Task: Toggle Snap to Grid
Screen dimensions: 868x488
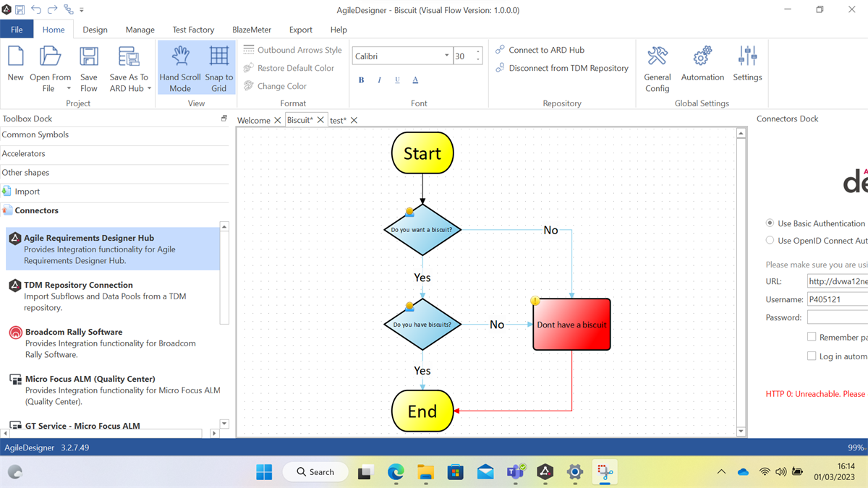Action: [218, 69]
